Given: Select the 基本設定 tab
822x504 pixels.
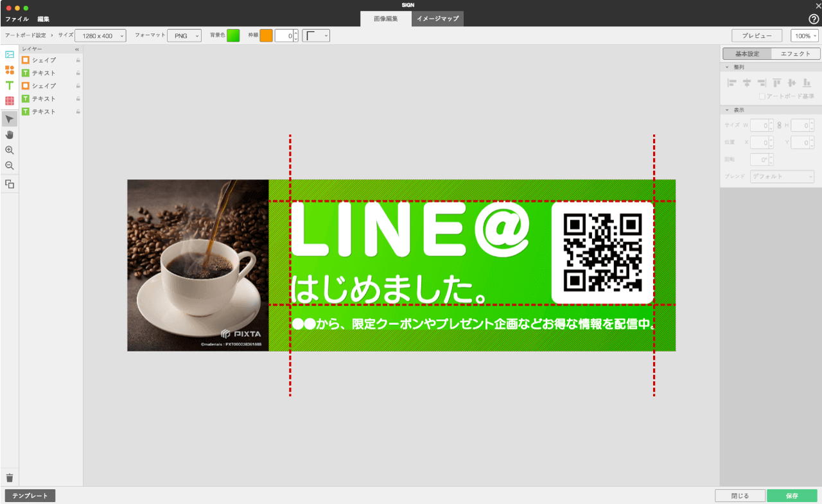Looking at the screenshot, I should pyautogui.click(x=747, y=54).
